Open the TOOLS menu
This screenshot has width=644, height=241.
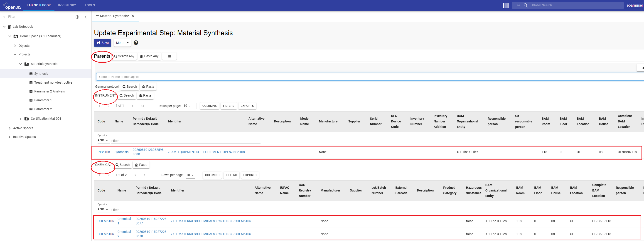pos(90,5)
